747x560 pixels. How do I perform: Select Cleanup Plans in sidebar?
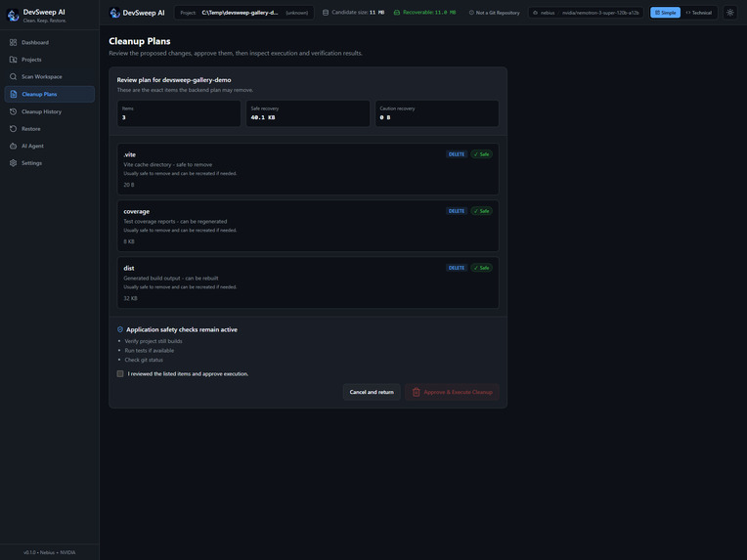point(50,94)
